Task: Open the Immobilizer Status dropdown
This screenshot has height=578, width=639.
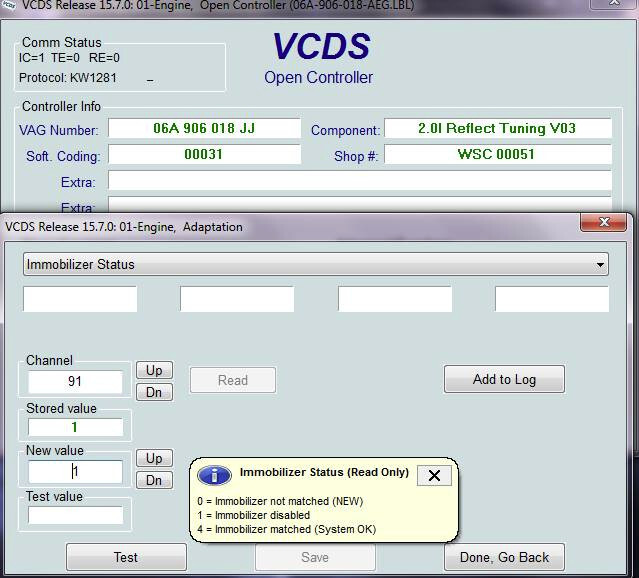Action: (316, 265)
